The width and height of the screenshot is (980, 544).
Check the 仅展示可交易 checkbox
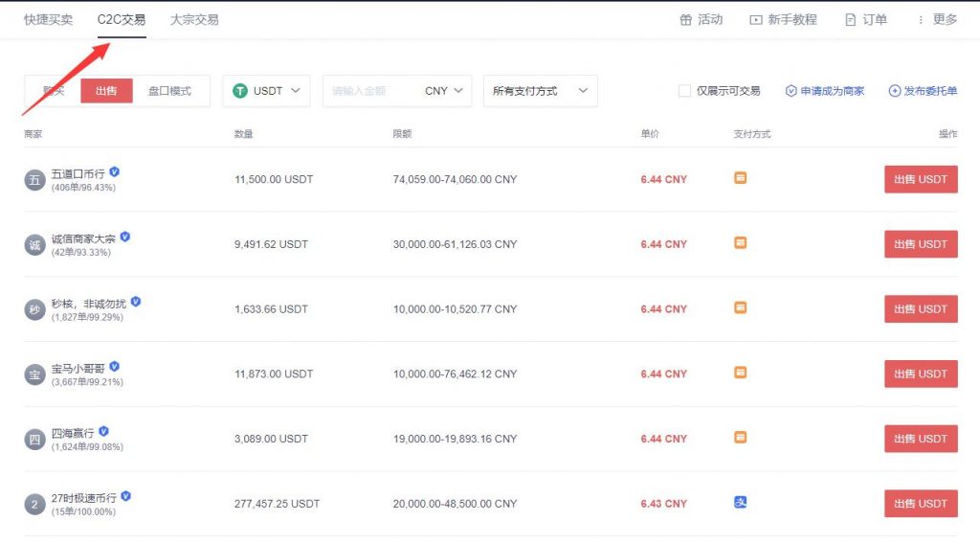pos(684,91)
